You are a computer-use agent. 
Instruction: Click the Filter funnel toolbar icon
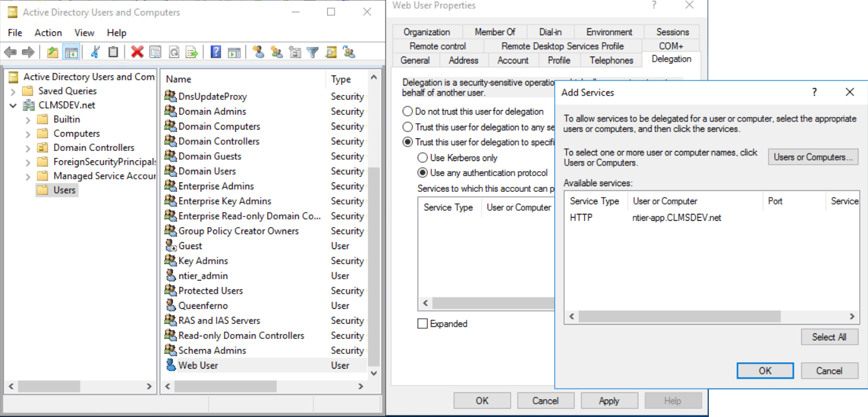[x=313, y=52]
